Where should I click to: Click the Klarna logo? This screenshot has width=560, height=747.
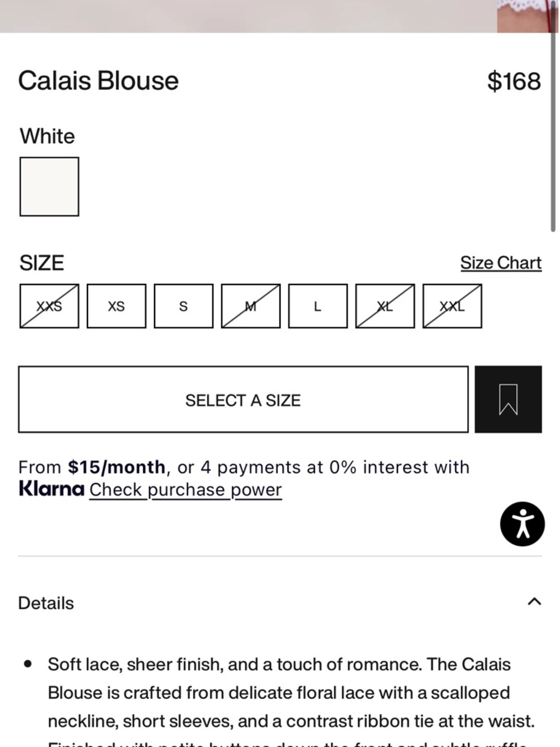(52, 489)
